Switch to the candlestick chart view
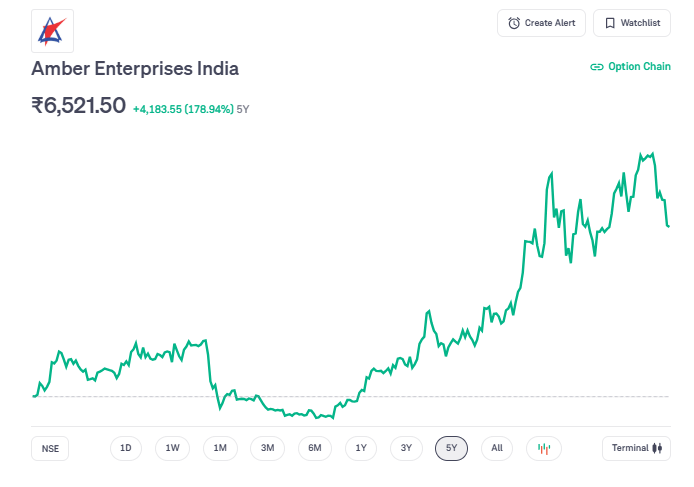 [544, 448]
